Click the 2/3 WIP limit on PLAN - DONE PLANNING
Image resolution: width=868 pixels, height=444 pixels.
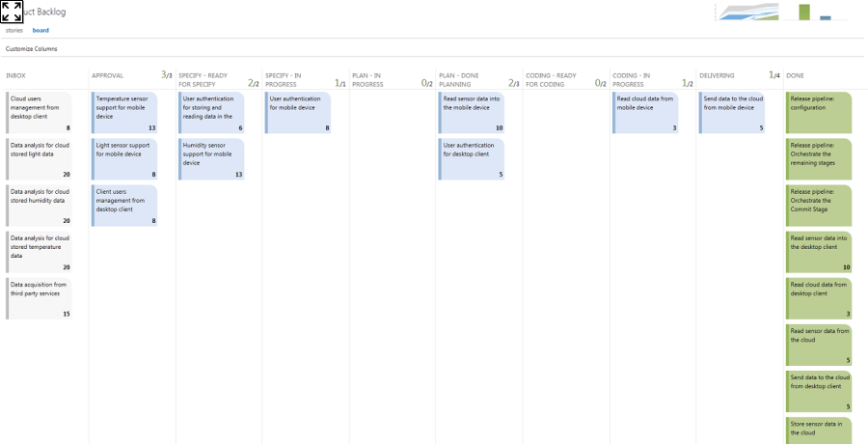tap(514, 84)
